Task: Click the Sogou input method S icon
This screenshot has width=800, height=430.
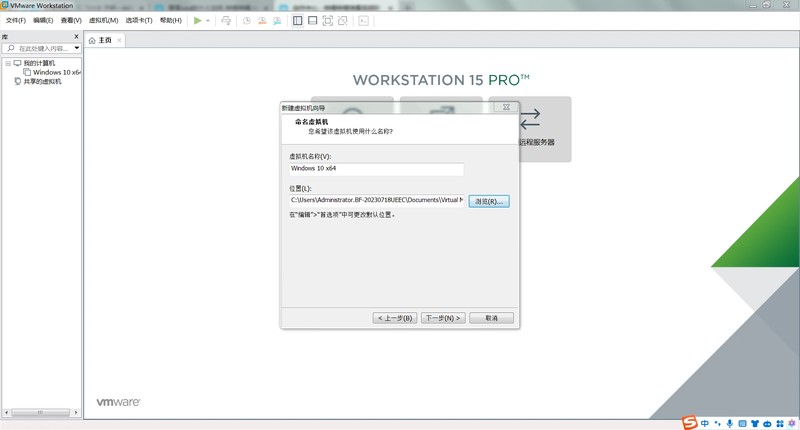Action: click(689, 422)
